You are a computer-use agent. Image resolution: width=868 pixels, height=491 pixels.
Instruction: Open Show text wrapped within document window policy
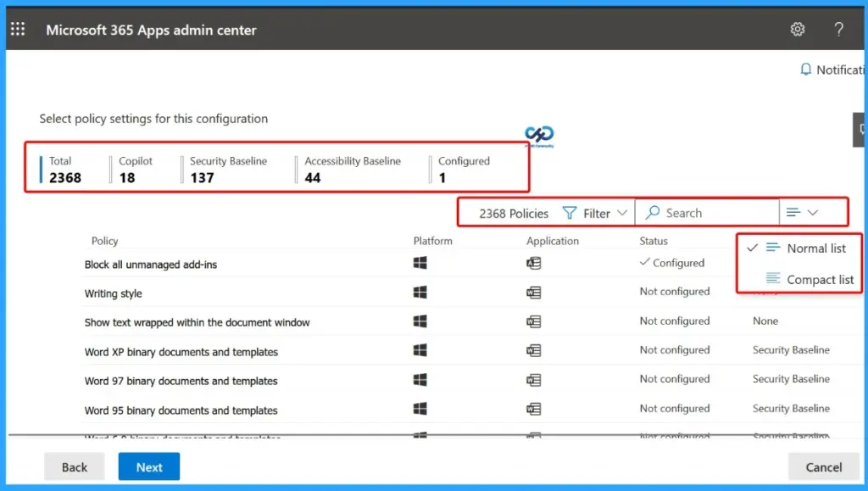coord(197,322)
